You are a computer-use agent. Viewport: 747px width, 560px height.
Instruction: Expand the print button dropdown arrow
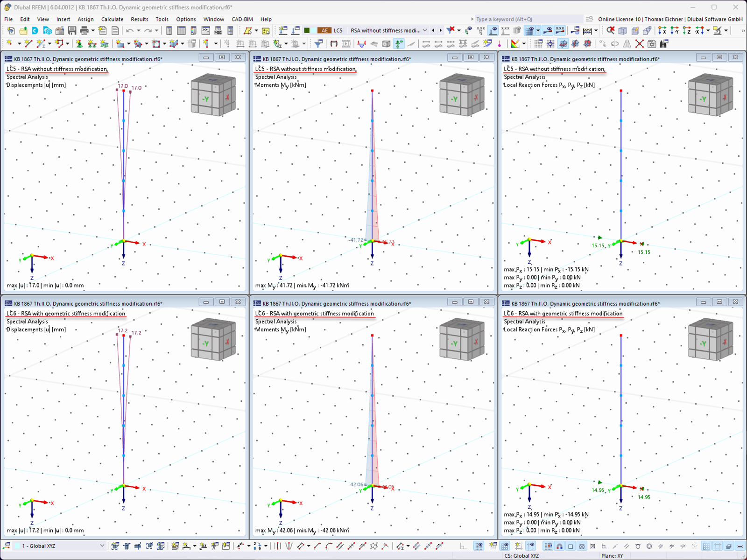click(93, 31)
